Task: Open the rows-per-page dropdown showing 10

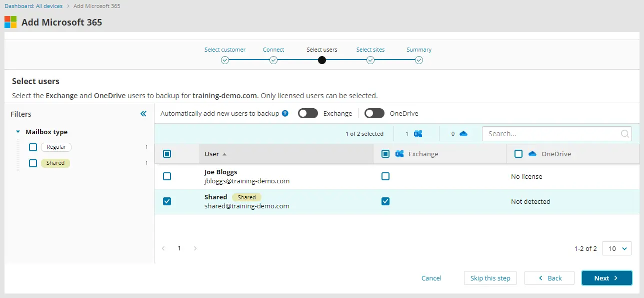Action: [x=617, y=248]
